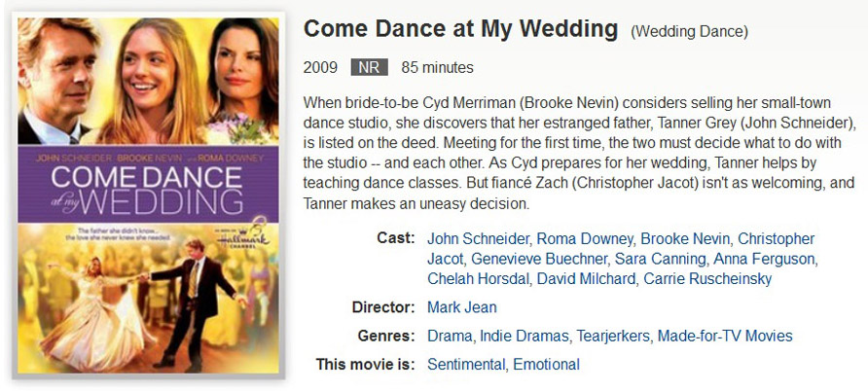Click the NR rating badge

coord(369,68)
